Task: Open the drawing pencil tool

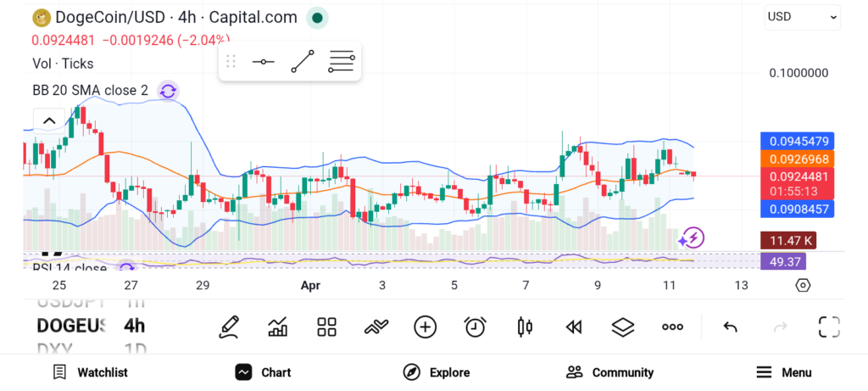Action: pos(228,327)
